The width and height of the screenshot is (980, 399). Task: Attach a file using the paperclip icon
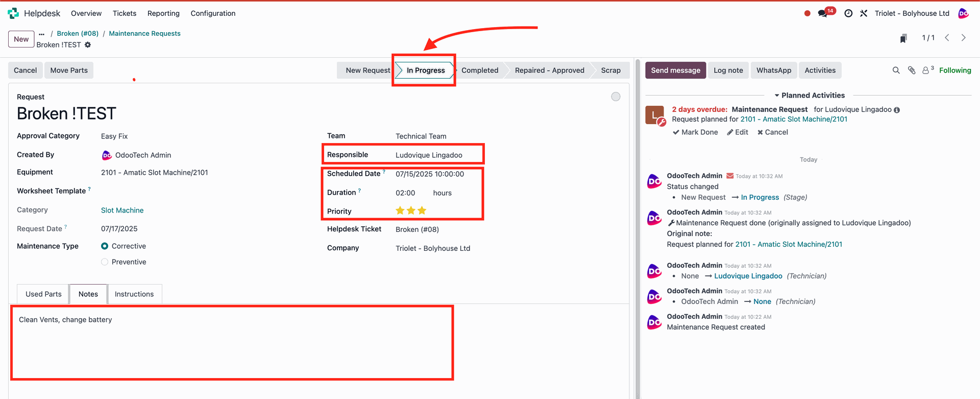[912, 71]
